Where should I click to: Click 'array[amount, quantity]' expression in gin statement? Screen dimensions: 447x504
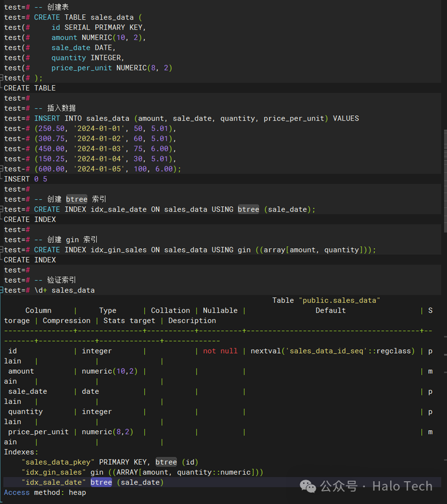tap(313, 250)
